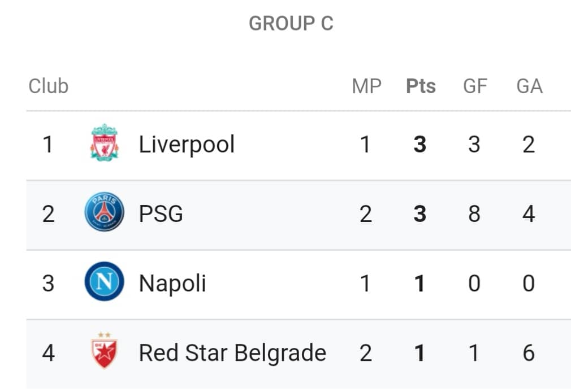Image resolution: width=571 pixels, height=392 pixels.
Task: Click Napoli's rank number 3
Action: pyautogui.click(x=49, y=284)
